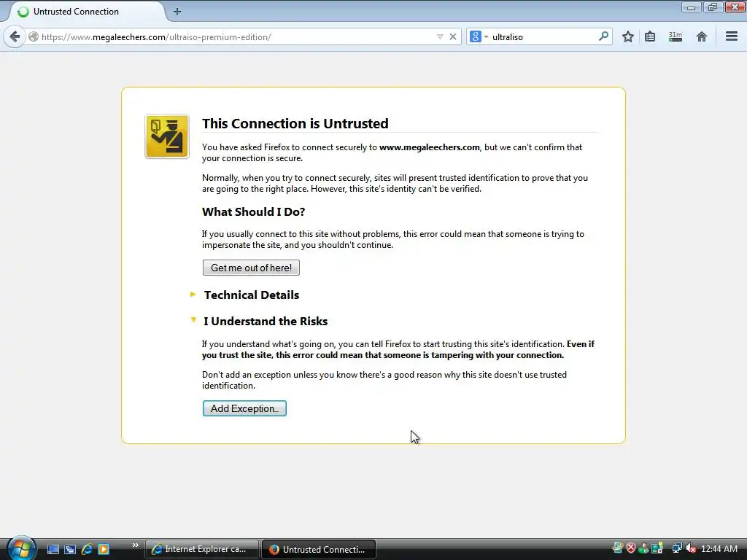Open the downloads indicator showing 31m
Screen dimensions: 747x560
click(675, 36)
